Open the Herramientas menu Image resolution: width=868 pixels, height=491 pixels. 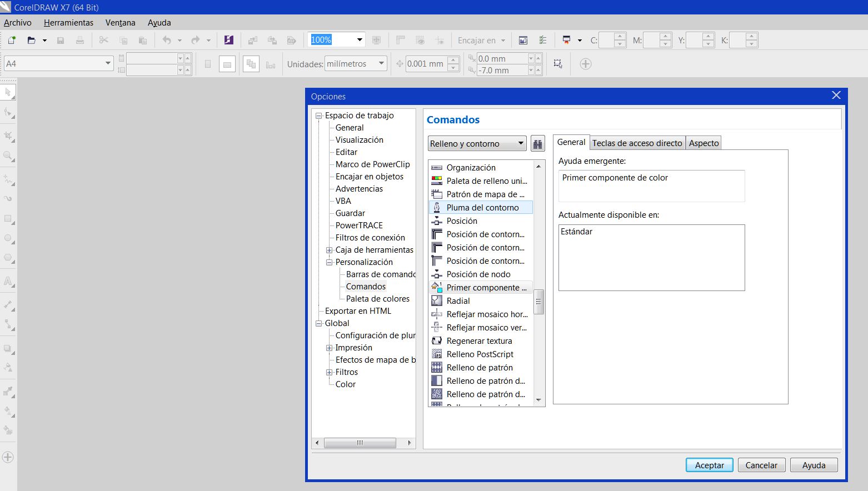[x=68, y=23]
